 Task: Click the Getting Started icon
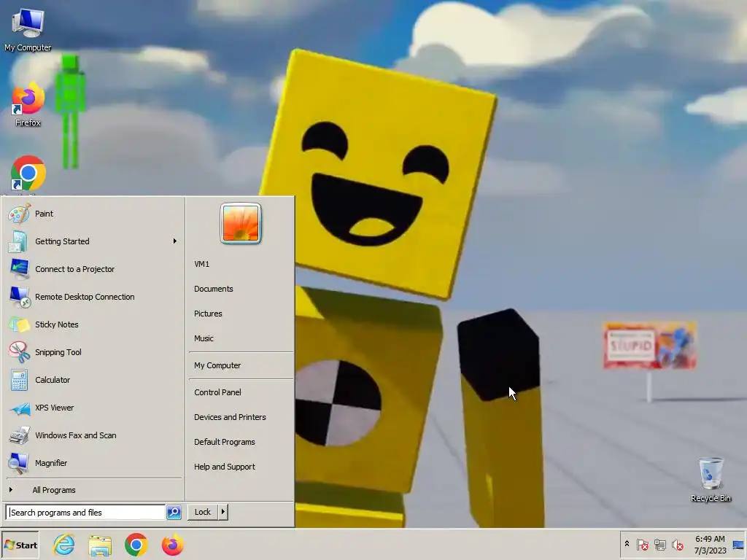18,241
